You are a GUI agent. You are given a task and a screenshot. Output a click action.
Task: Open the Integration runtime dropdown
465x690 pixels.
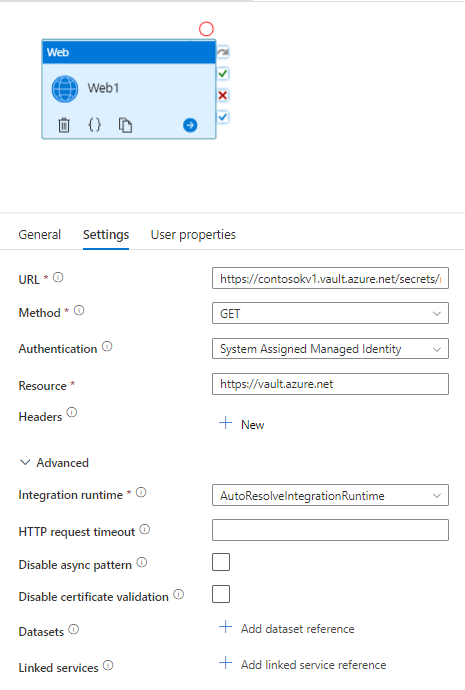point(330,495)
